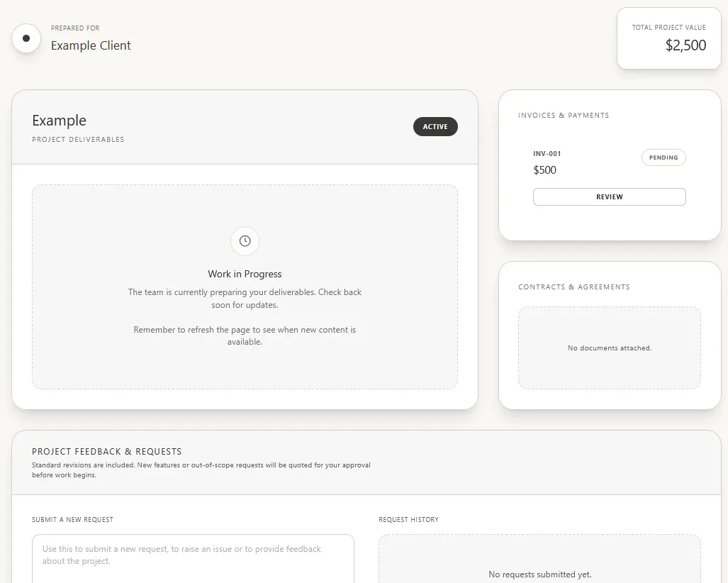Image resolution: width=728 pixels, height=583 pixels.
Task: Click the Project Feedback & Requests heading
Action: [x=107, y=452]
